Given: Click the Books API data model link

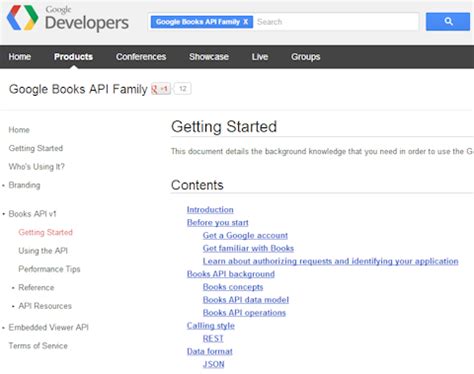Looking at the screenshot, I should coord(246,300).
